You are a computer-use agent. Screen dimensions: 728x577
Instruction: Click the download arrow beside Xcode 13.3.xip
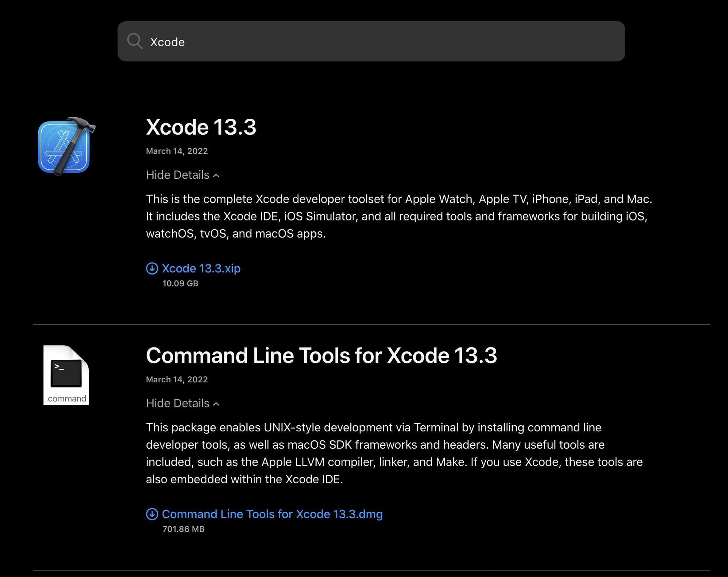152,269
